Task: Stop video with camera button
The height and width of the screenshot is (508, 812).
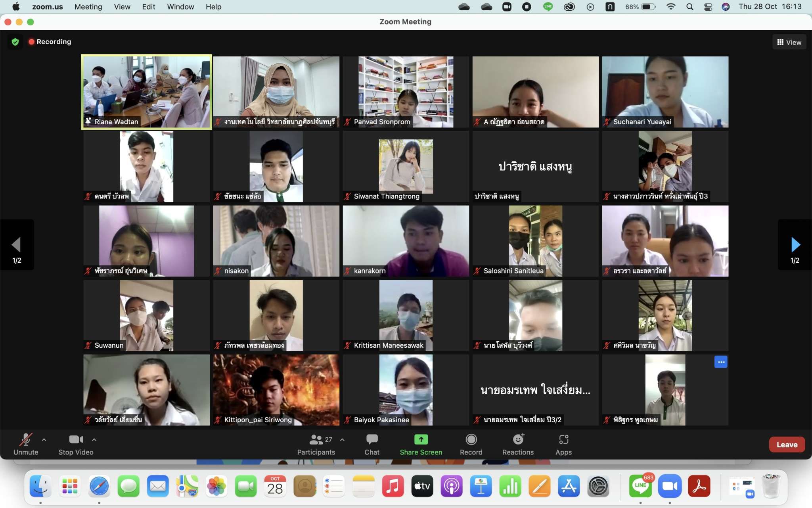Action: [76, 444]
